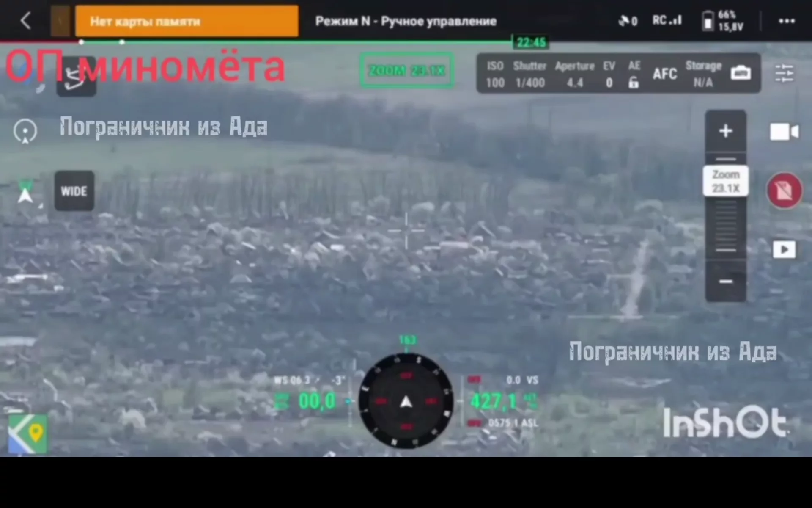Open the playback gallery icon
The height and width of the screenshot is (508, 812).
(784, 249)
